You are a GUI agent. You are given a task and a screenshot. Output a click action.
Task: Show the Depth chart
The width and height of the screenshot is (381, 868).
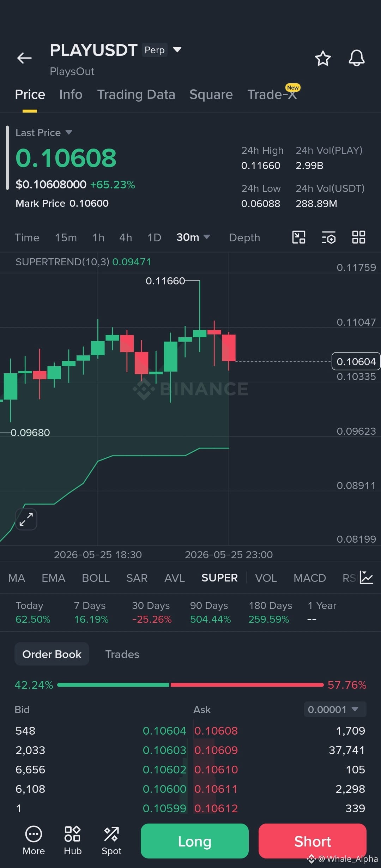click(244, 237)
